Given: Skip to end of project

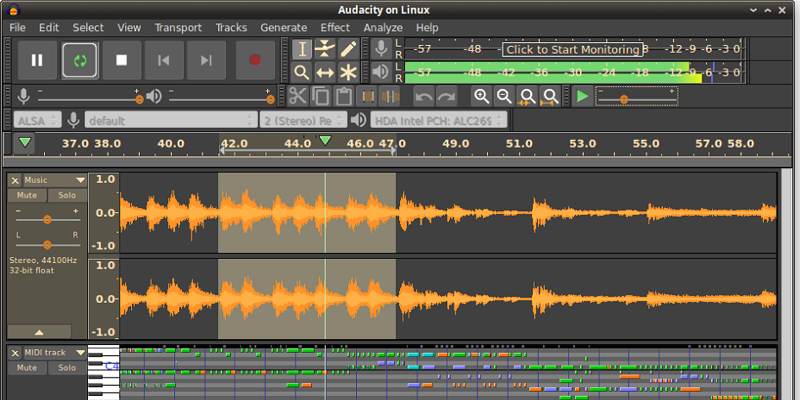Looking at the screenshot, I should click(x=206, y=60).
